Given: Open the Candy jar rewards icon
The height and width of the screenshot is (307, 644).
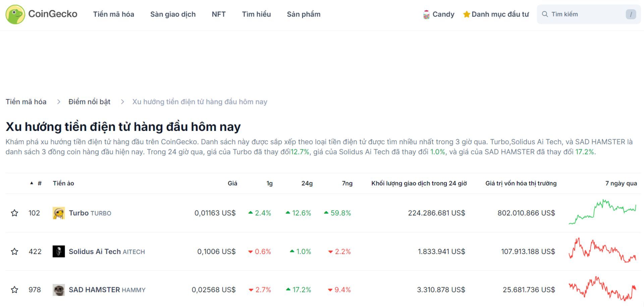Looking at the screenshot, I should coord(426,14).
